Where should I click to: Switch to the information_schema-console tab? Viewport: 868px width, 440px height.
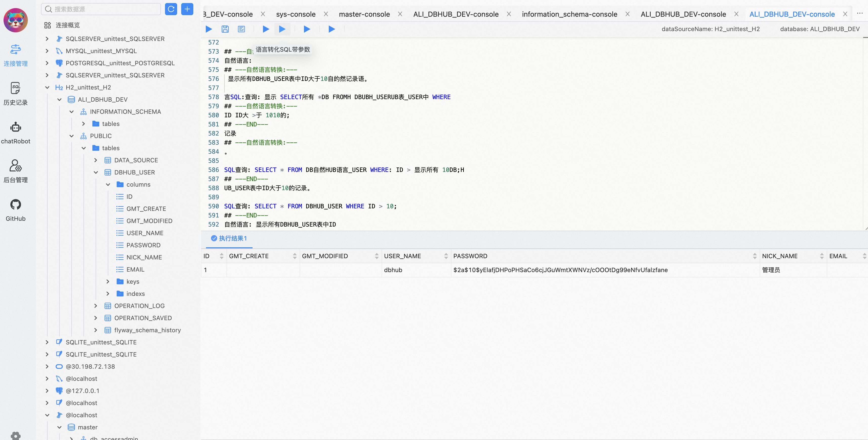pyautogui.click(x=569, y=14)
